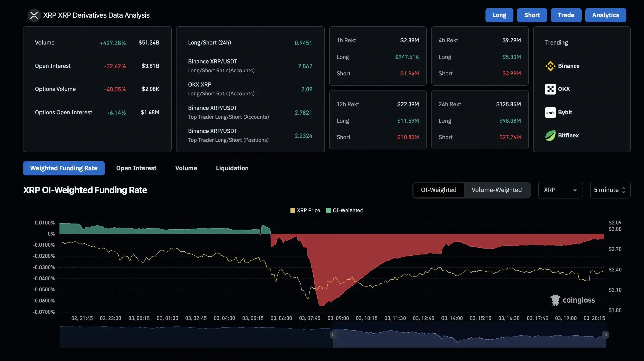Open the Trade button
The width and height of the screenshot is (644, 361).
(566, 15)
